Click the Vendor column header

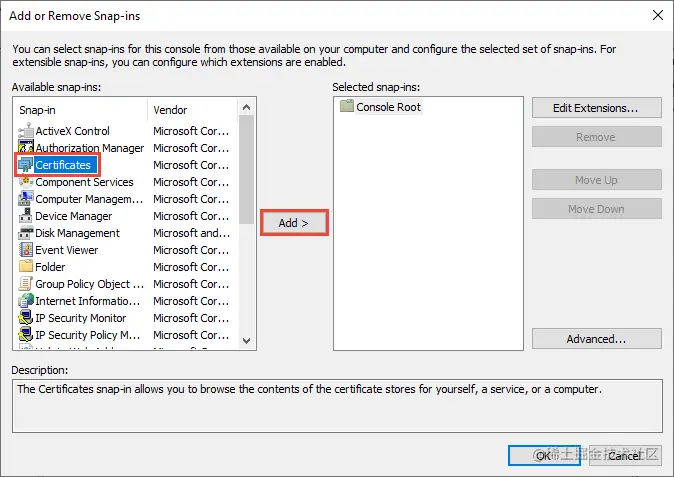(192, 110)
